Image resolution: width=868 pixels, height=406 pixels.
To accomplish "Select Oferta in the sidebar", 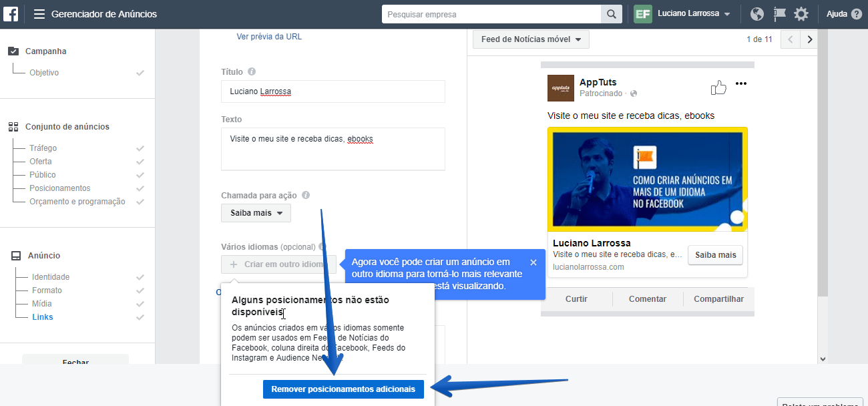I will [x=41, y=162].
